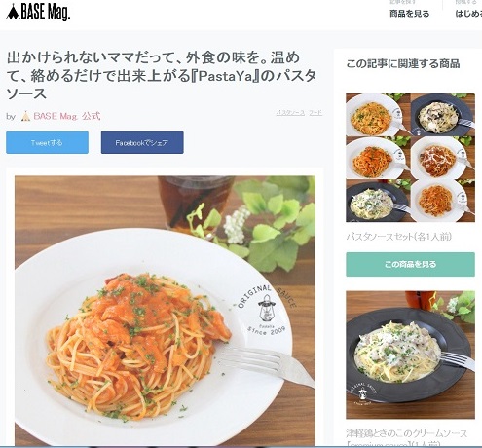Open the BASE Mag. 公式 author link
Viewport: 482px width, 448px height.
pos(67,116)
